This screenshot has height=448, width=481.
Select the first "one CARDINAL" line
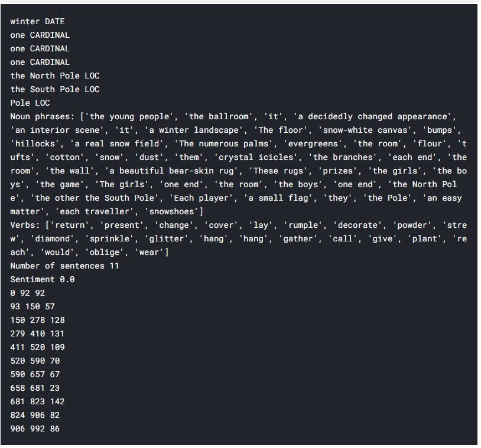(40, 35)
